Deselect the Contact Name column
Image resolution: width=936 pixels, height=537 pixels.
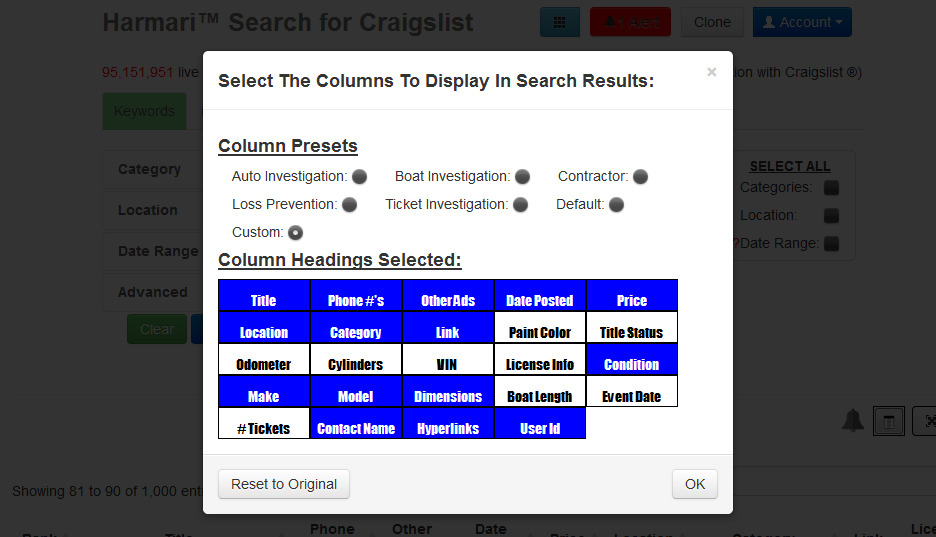pyautogui.click(x=356, y=424)
